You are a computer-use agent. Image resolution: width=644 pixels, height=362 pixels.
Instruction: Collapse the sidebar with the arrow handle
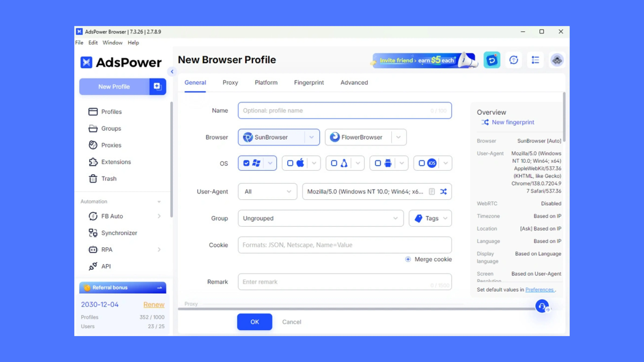pyautogui.click(x=172, y=72)
